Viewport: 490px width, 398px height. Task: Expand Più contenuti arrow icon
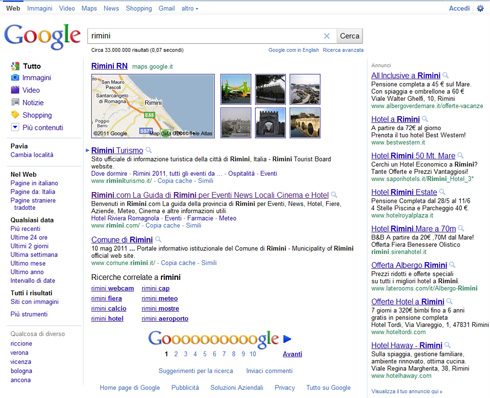15,127
